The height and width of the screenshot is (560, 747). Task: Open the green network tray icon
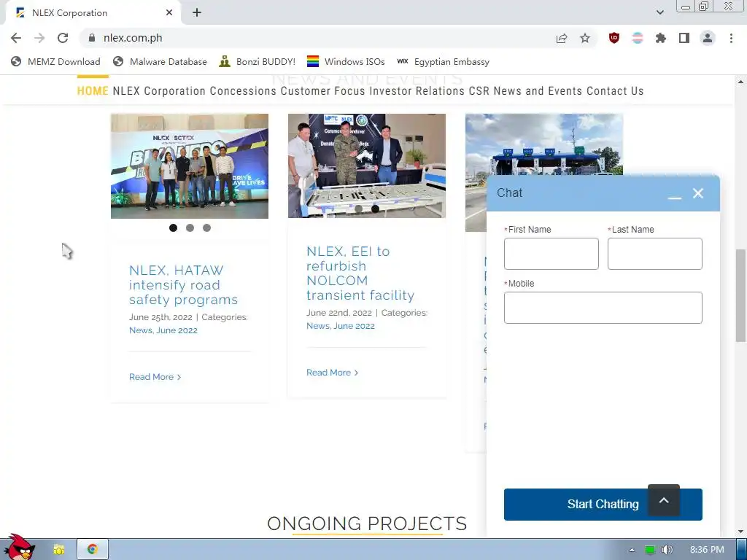point(650,550)
